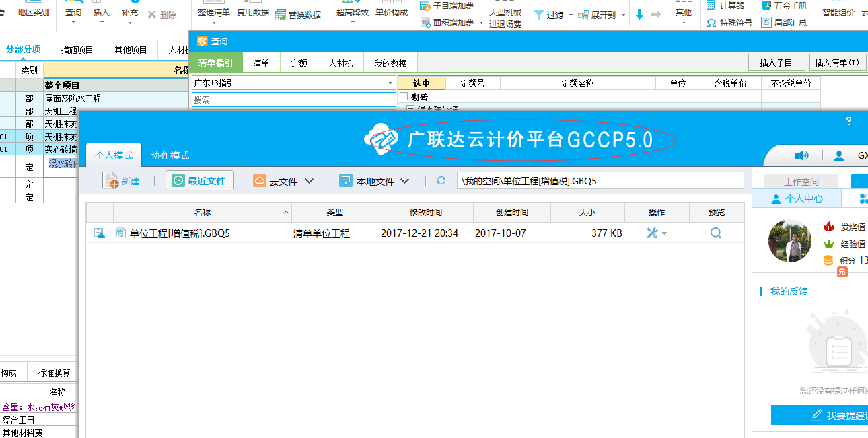Viewport: 868px width, 438px height.
Task: Switch to 清单 tab in 查询 window
Action: (x=261, y=63)
